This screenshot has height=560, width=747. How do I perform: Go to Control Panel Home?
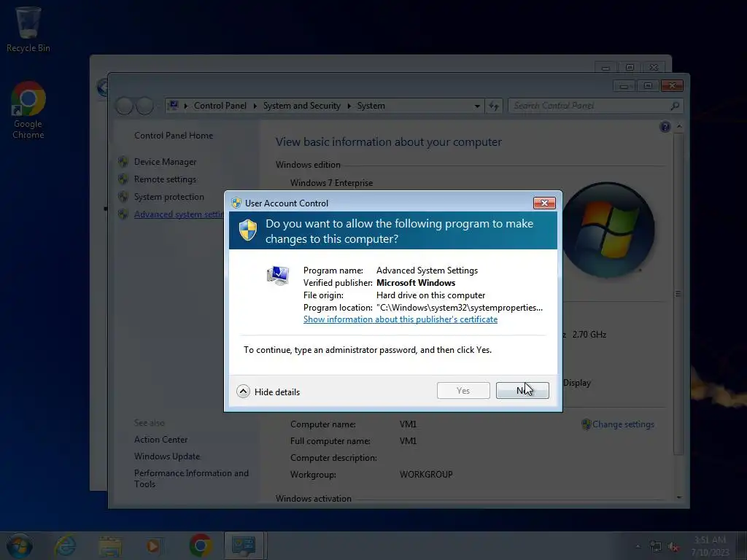(x=174, y=136)
